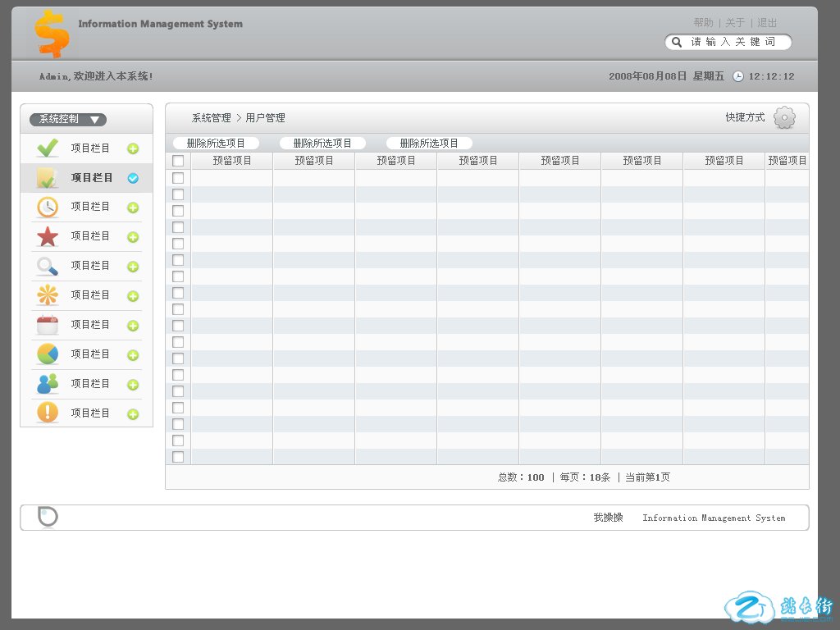Screen dimensions: 840x630
Task: Click green plus beside the clock item
Action: (133, 208)
